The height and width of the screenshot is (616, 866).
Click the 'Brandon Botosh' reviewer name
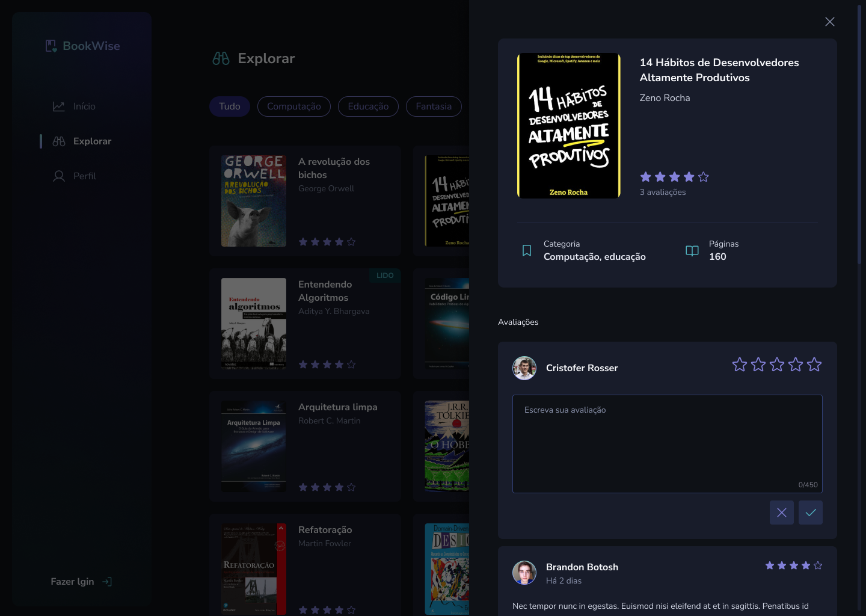[582, 567]
